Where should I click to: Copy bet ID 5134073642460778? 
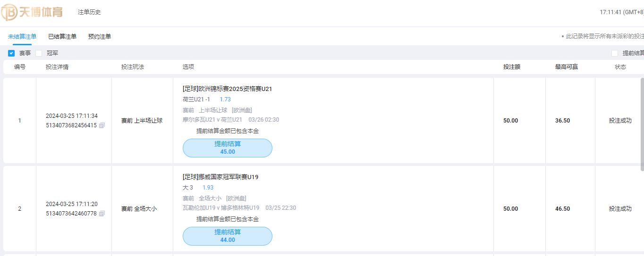coord(102,214)
